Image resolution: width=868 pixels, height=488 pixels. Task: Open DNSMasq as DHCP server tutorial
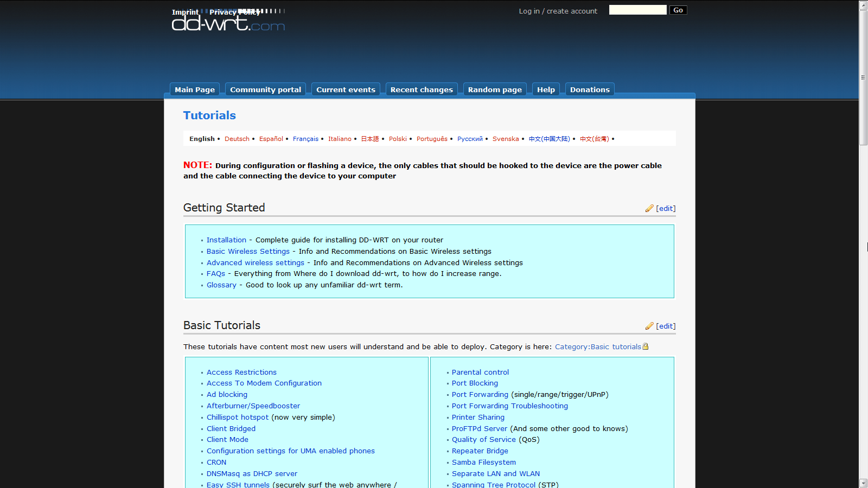pos(252,473)
